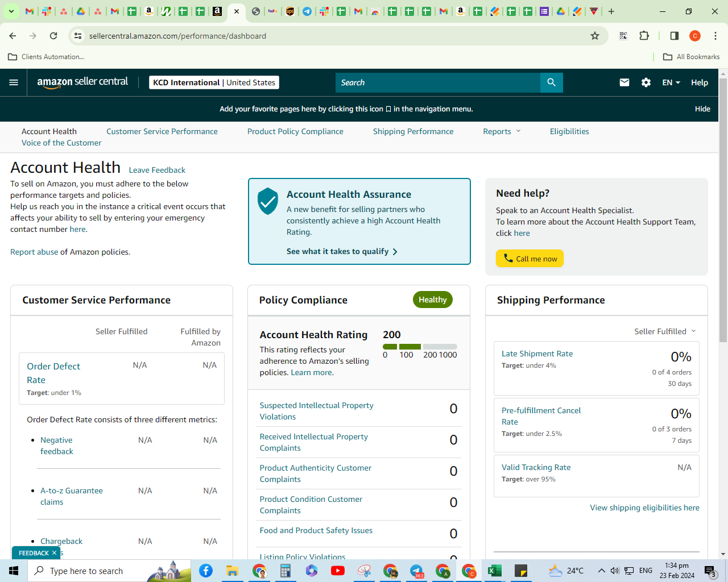Click See what it takes to qualify

click(342, 251)
